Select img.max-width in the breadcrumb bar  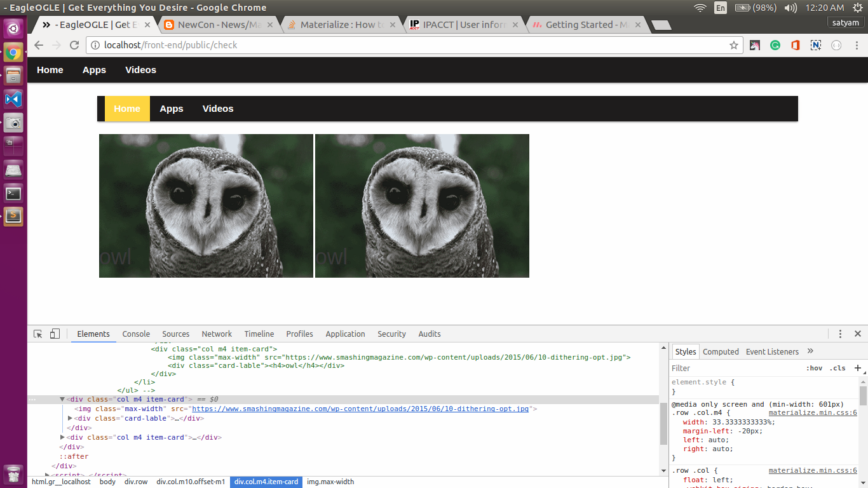[x=330, y=482]
